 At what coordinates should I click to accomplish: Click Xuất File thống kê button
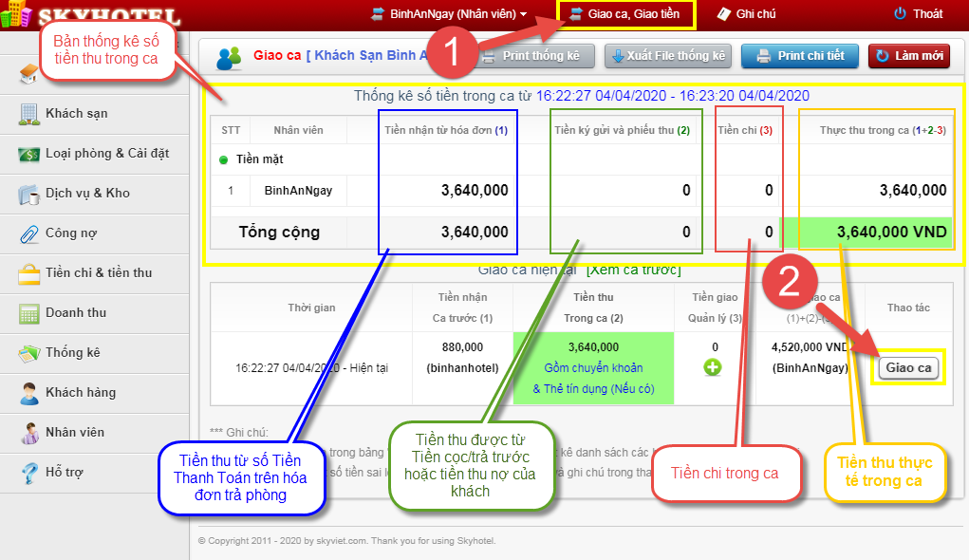coord(668,56)
